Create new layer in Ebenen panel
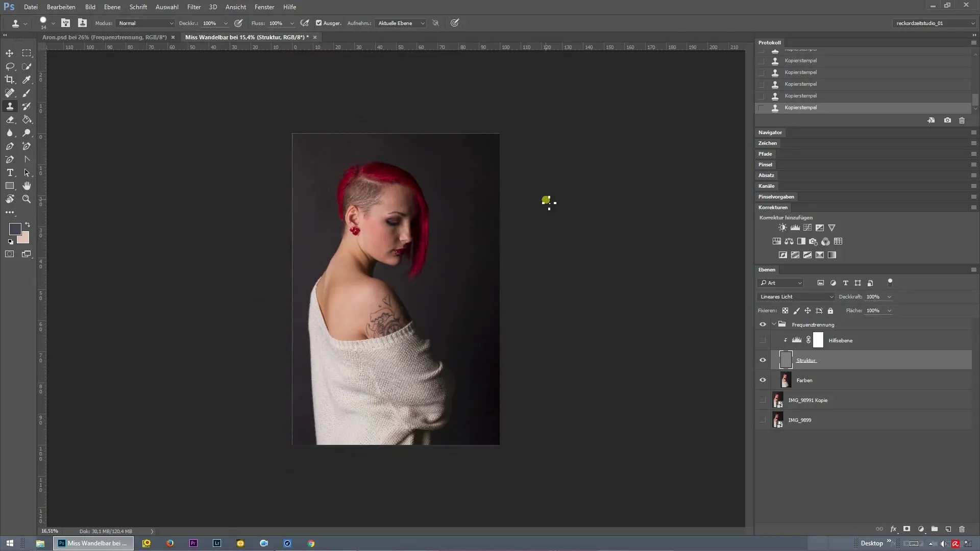 [948, 529]
